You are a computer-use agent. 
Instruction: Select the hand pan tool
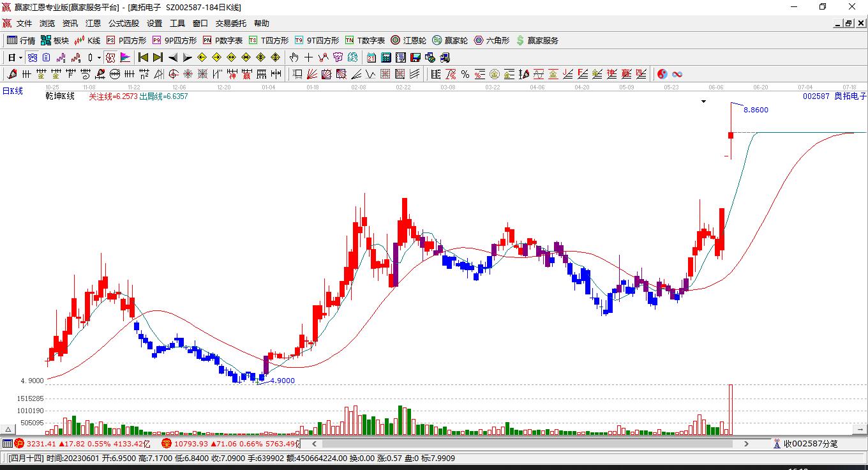[294, 57]
